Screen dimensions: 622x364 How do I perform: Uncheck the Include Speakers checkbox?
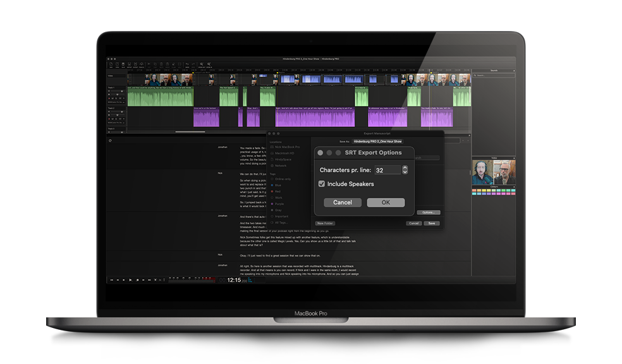322,184
